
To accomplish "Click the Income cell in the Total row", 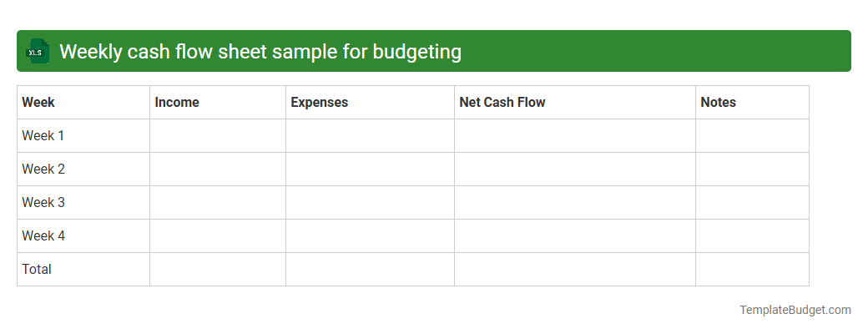I will click(x=218, y=269).
